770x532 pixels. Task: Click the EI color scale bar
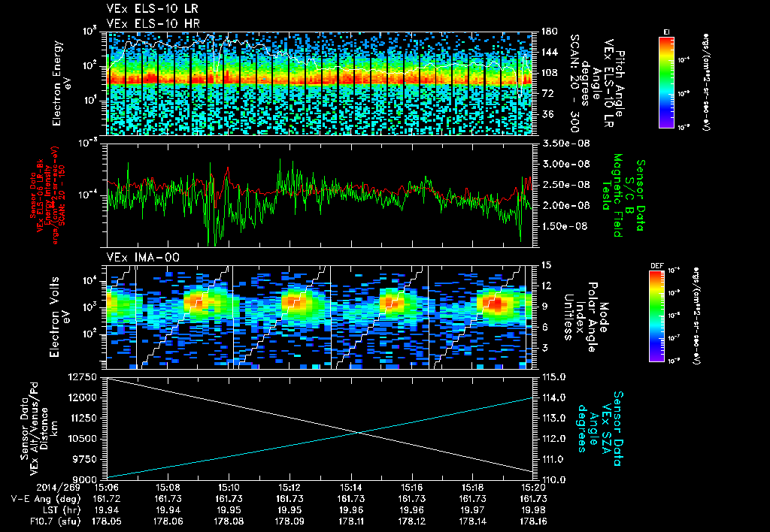click(x=666, y=82)
